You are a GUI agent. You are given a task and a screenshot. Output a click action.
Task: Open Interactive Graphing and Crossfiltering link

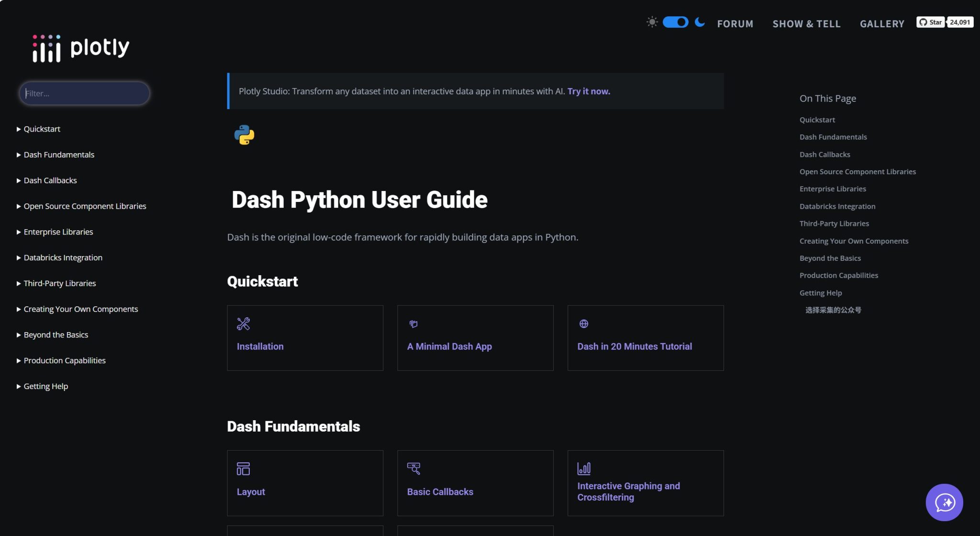(x=628, y=491)
